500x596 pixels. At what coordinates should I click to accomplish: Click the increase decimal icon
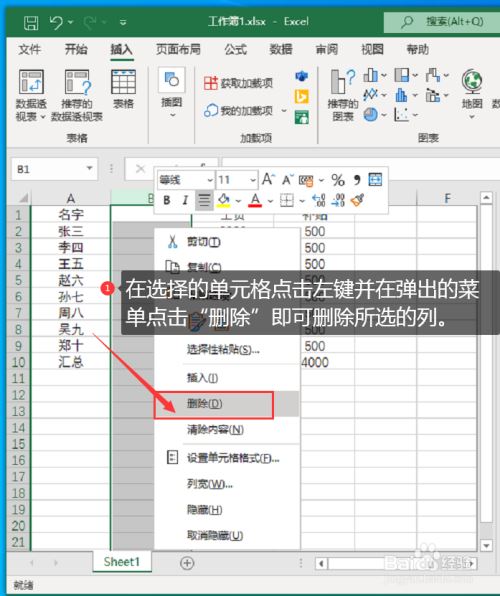tap(319, 200)
